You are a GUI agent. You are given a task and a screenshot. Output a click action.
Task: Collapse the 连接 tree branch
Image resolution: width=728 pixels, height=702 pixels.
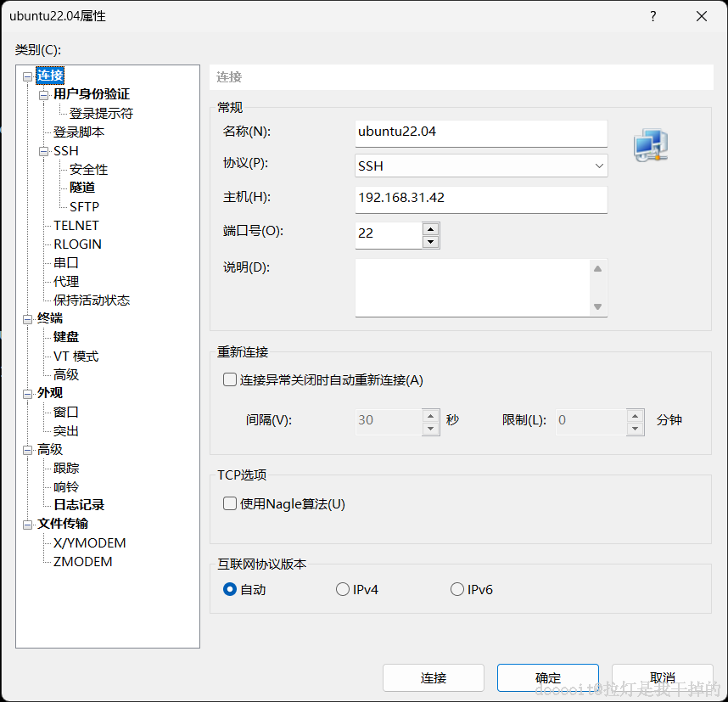29,76
